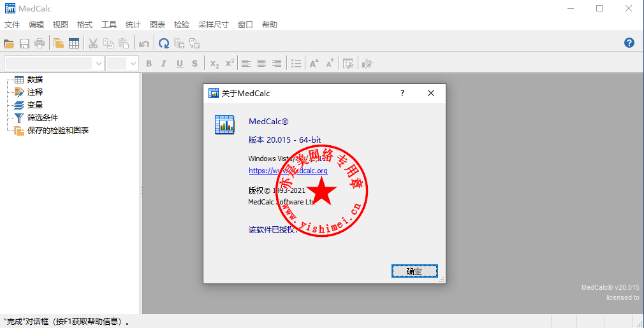The image size is (644, 328).
Task: Select 筛选条件 in the tree panel
Action: [43, 118]
